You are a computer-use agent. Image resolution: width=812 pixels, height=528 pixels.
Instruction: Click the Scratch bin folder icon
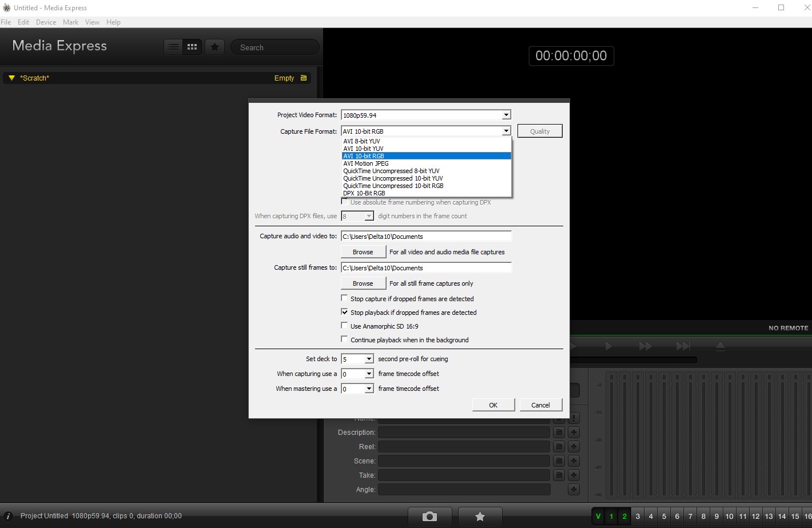point(304,78)
